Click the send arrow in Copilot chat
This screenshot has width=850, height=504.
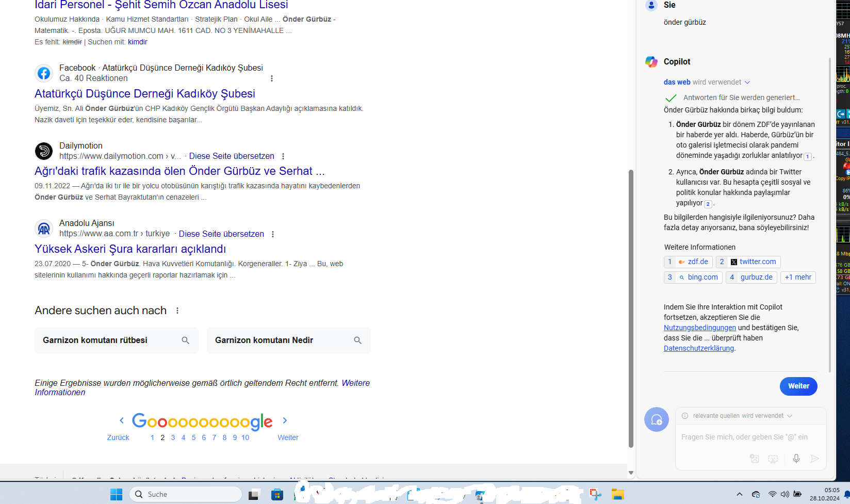coord(814,458)
